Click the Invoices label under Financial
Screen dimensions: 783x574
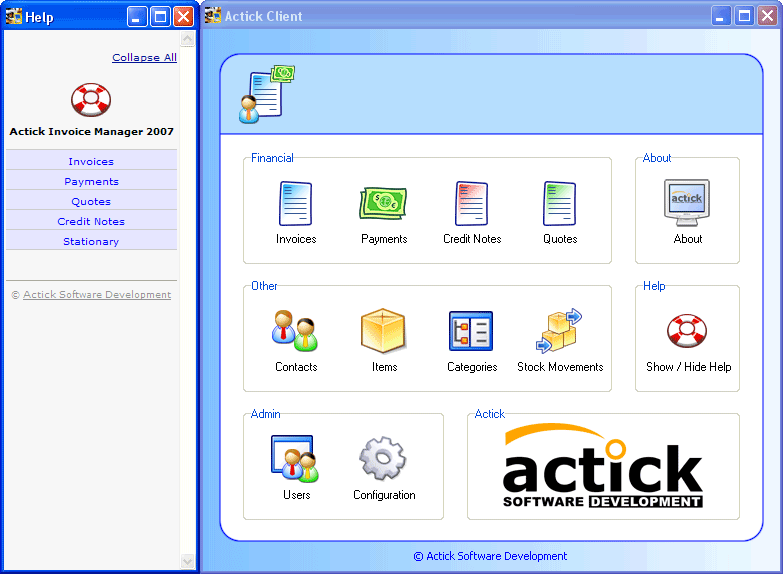click(x=296, y=239)
